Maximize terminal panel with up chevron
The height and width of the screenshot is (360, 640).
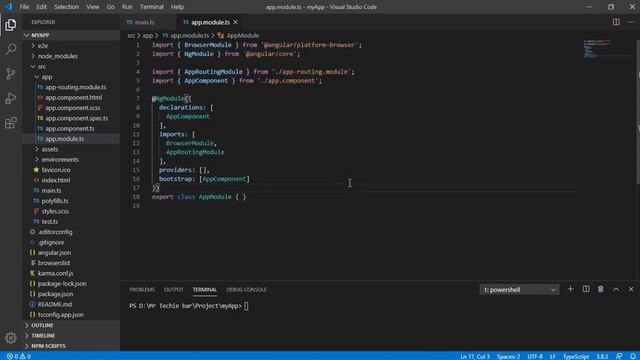(x=616, y=289)
